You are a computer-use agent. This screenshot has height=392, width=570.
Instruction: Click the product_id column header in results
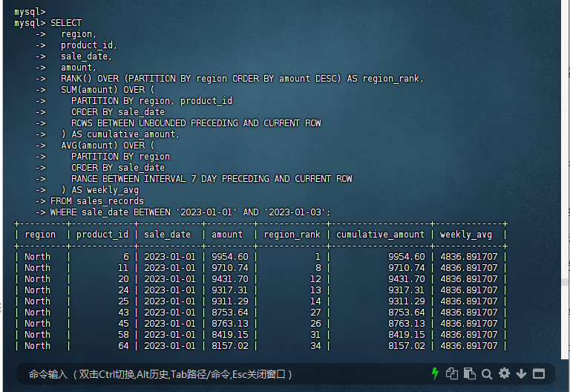(x=102, y=235)
